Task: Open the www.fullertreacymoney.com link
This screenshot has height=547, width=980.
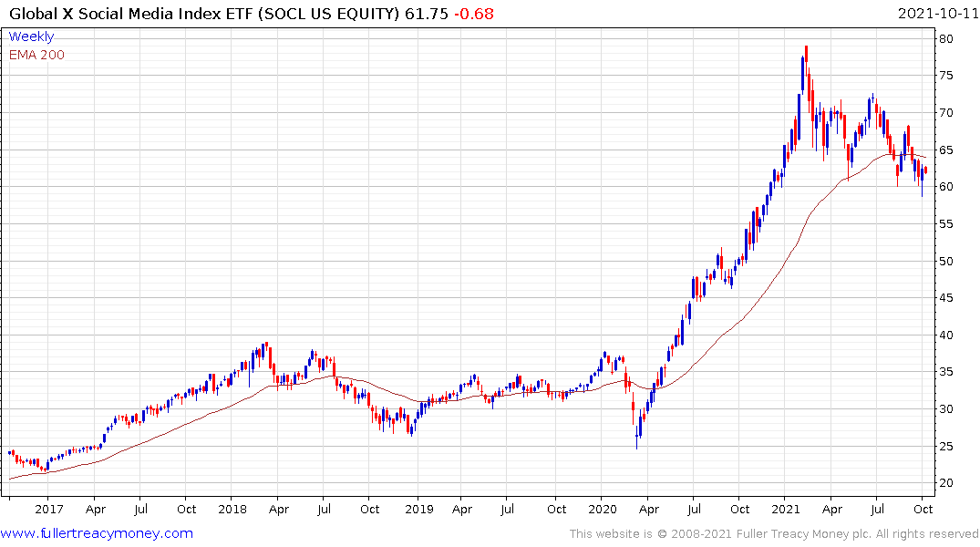Action: pyautogui.click(x=97, y=533)
